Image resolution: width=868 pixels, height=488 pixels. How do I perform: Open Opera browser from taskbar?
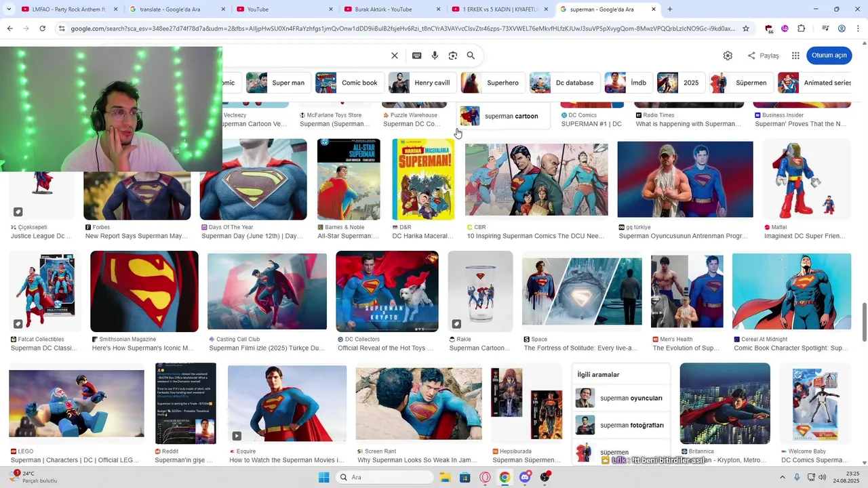tap(485, 477)
